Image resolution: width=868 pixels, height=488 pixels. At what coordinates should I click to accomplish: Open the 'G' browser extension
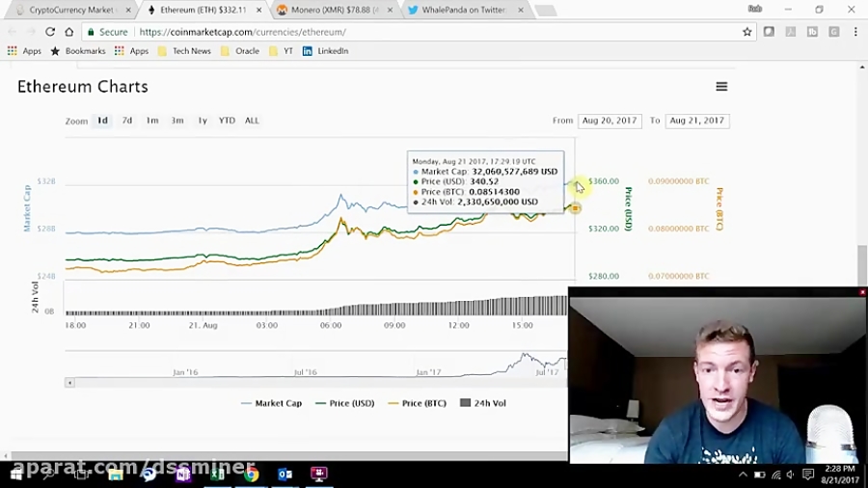point(833,32)
